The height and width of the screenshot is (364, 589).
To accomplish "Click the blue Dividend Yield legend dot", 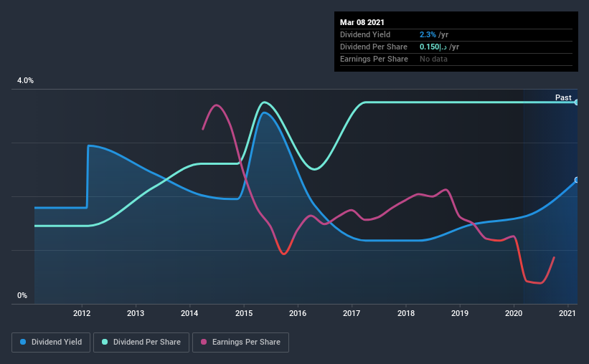I will (x=23, y=342).
